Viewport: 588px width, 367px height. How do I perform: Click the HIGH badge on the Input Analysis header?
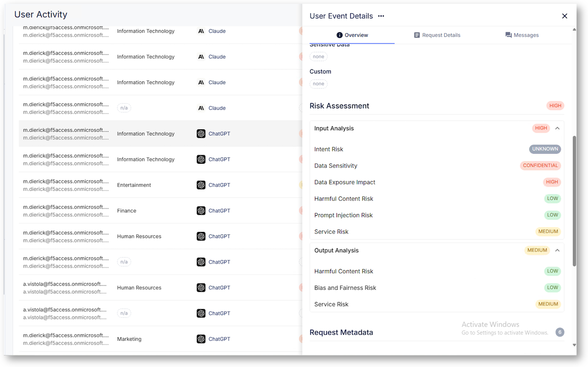point(541,128)
